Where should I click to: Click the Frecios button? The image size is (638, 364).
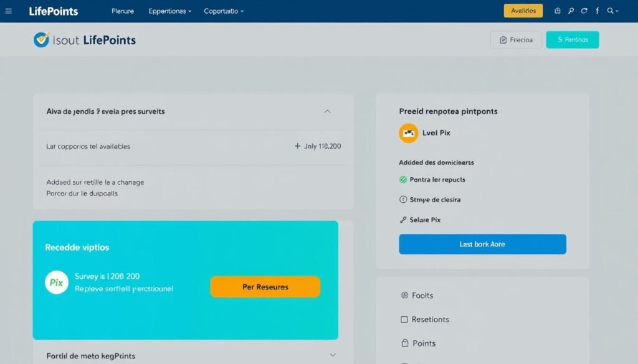516,40
